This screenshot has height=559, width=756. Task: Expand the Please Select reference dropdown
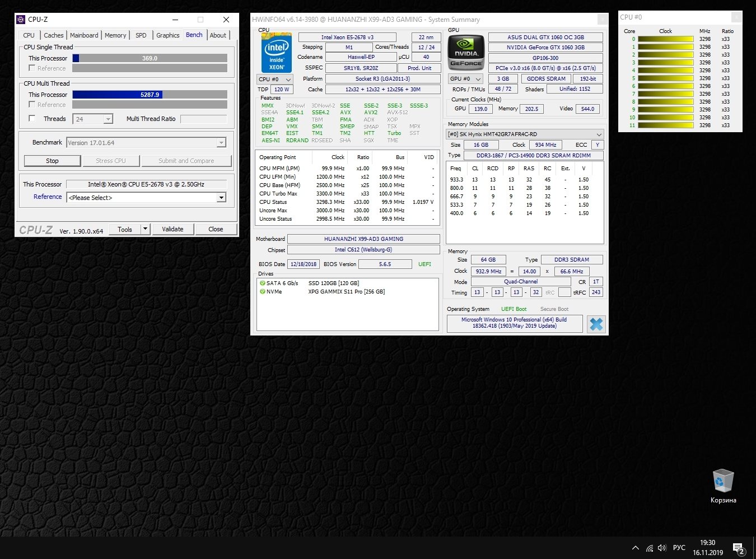[221, 198]
